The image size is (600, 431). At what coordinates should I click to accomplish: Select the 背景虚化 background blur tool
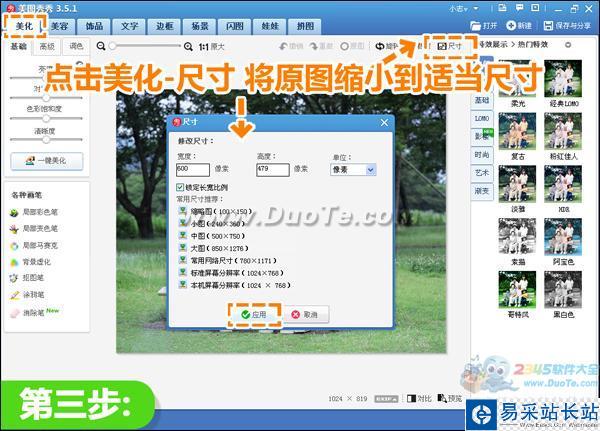tap(31, 262)
